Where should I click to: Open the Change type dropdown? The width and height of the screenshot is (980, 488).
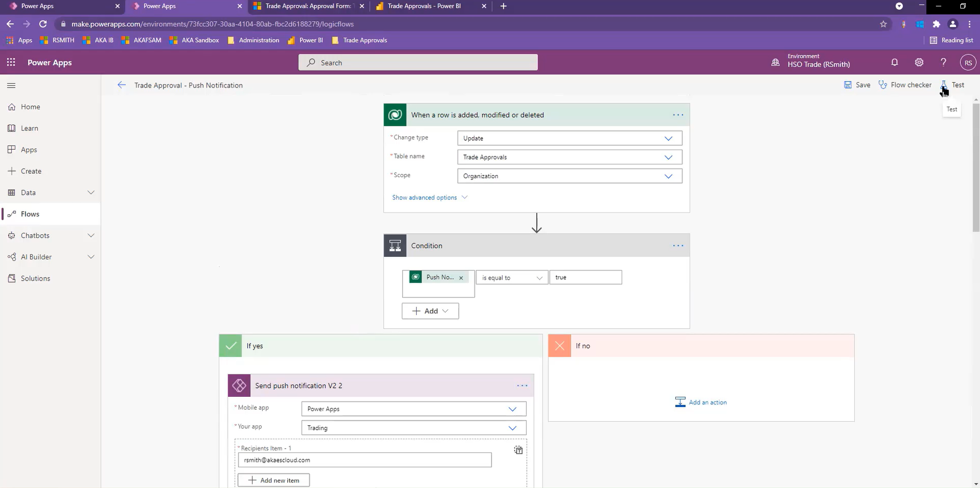[569, 138]
